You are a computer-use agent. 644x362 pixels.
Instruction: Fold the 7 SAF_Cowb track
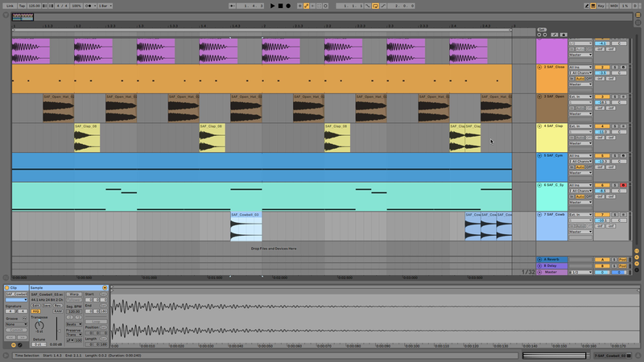tap(539, 215)
